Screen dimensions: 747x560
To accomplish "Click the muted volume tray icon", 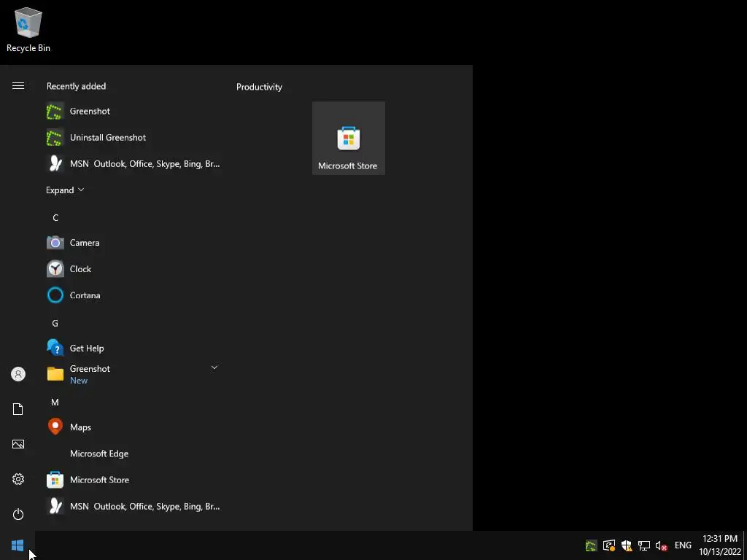I will pyautogui.click(x=661, y=545).
